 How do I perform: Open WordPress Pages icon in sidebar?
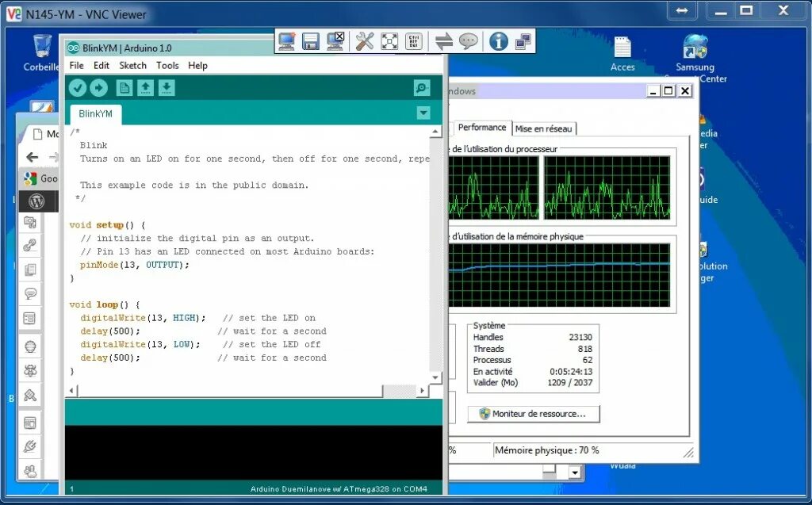pyautogui.click(x=30, y=270)
